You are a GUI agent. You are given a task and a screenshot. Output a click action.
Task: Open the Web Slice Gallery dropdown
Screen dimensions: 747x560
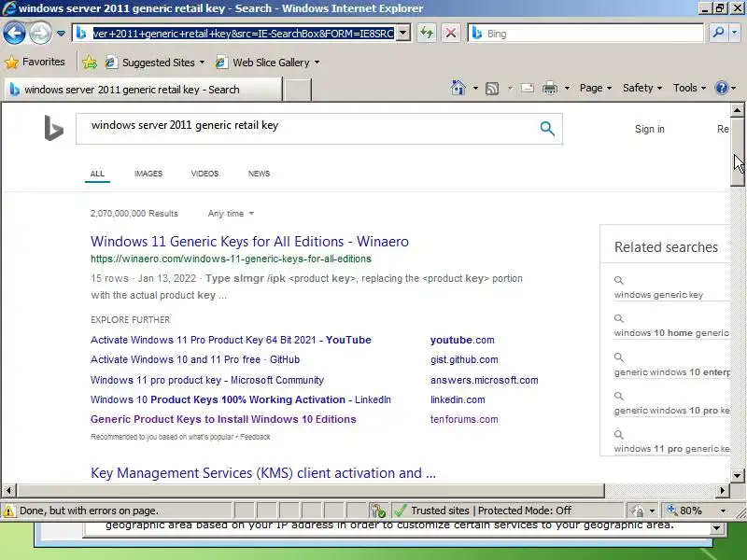click(267, 63)
